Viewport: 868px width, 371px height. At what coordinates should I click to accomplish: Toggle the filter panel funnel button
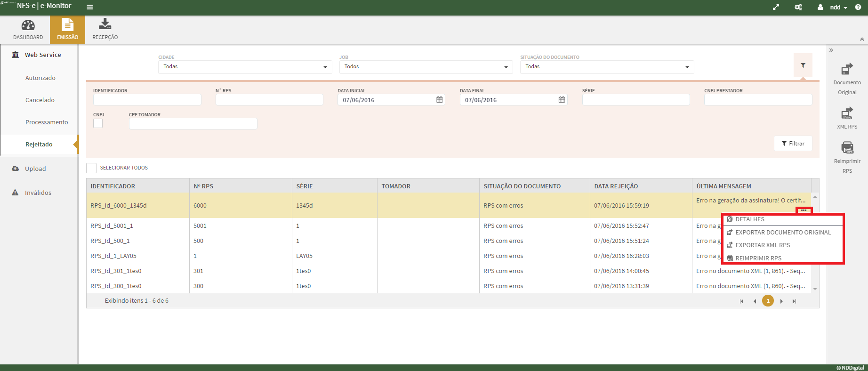pos(803,65)
